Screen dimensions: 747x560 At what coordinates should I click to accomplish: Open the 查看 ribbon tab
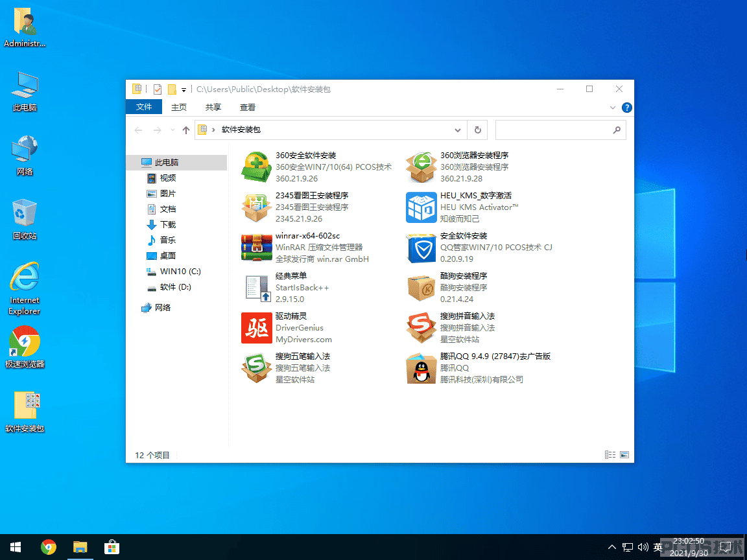247,107
